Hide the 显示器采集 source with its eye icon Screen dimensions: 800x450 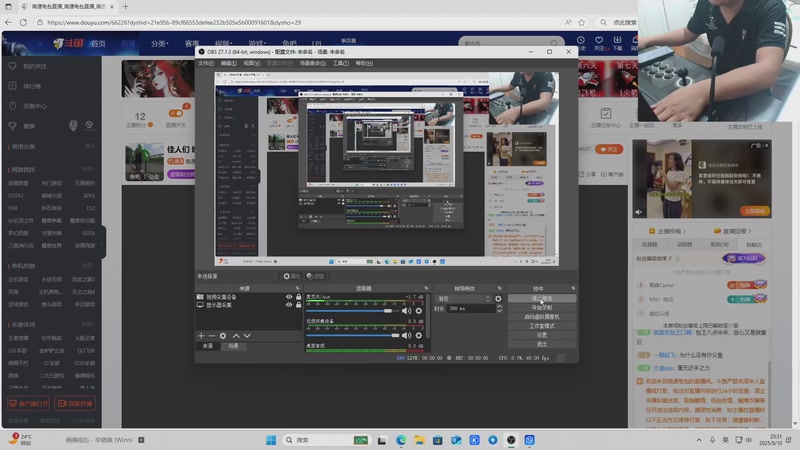(289, 305)
